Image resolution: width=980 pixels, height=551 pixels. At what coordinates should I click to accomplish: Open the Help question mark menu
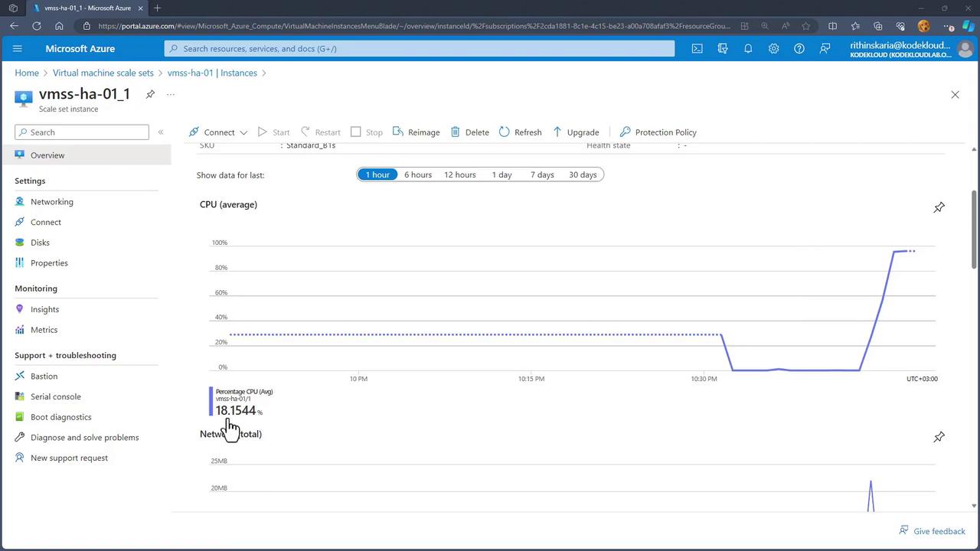(799, 48)
